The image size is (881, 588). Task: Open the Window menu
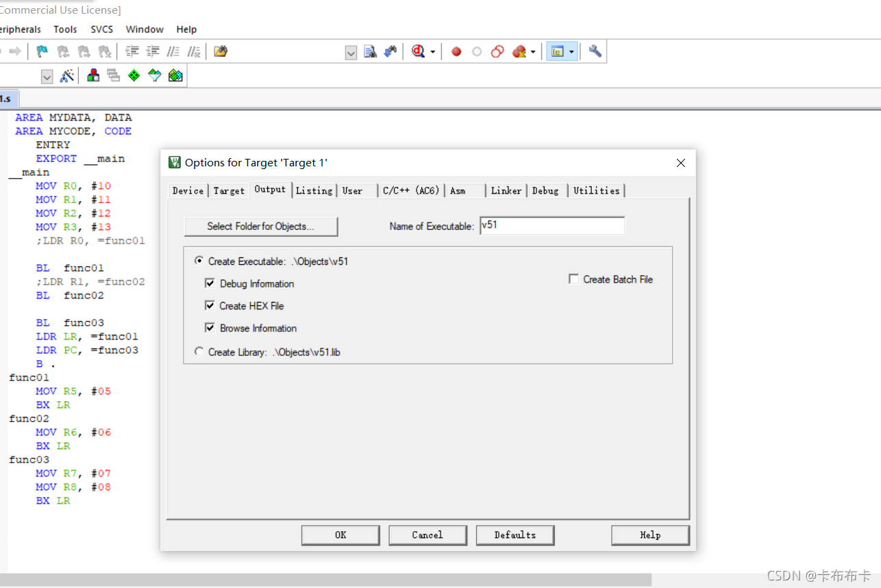pyautogui.click(x=145, y=29)
